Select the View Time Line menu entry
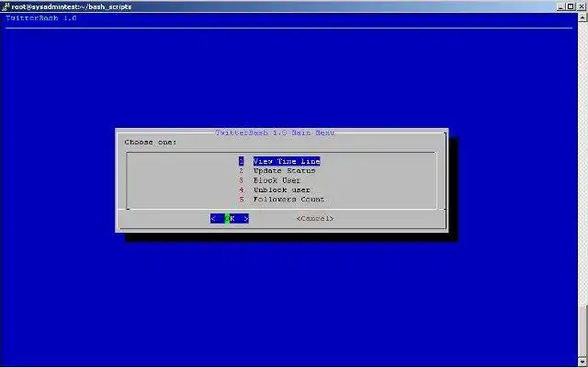This screenshot has height=368, width=588. (x=287, y=161)
